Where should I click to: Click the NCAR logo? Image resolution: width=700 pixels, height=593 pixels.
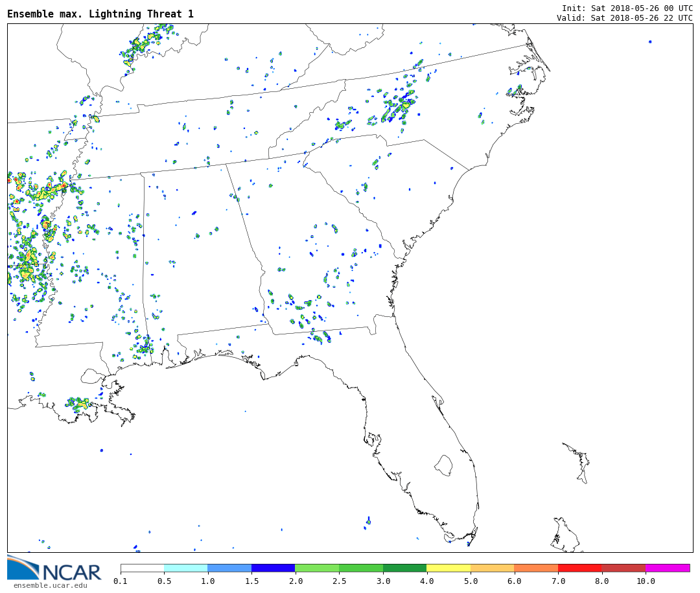(x=54, y=568)
